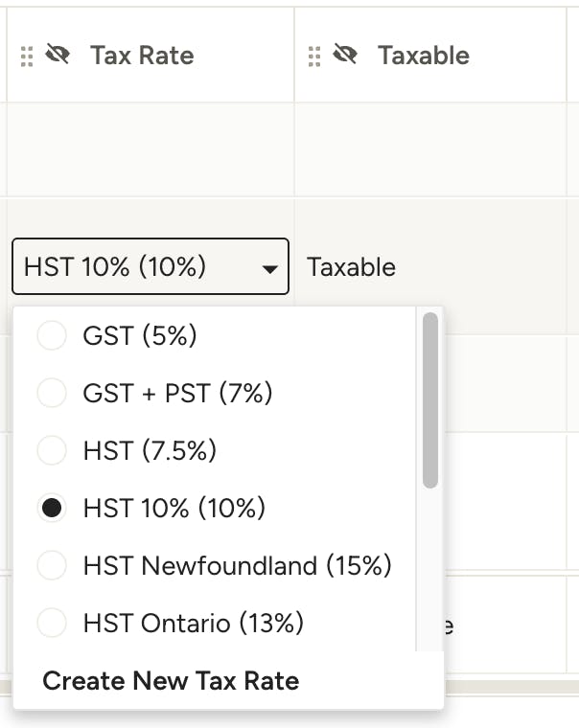Click the HST 10% (10%) combo box field
Viewport: 579px width, 728px height.
click(151, 266)
